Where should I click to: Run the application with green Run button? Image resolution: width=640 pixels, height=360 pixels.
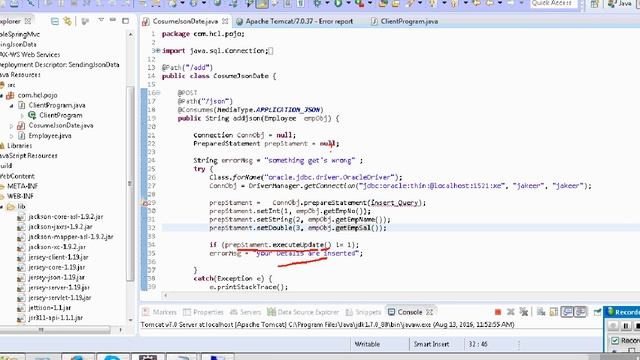338,4
